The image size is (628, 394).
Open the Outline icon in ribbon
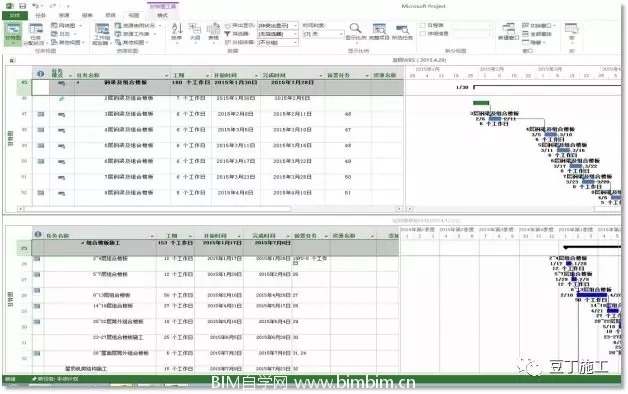[195, 31]
